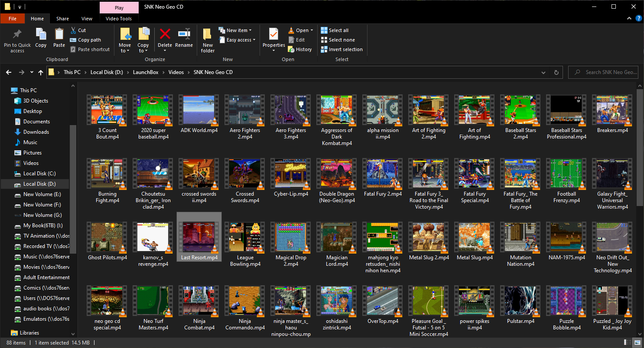Screen dimensions: 644x348
Task: Switch to the Home ribbon tab
Action: (x=37, y=19)
